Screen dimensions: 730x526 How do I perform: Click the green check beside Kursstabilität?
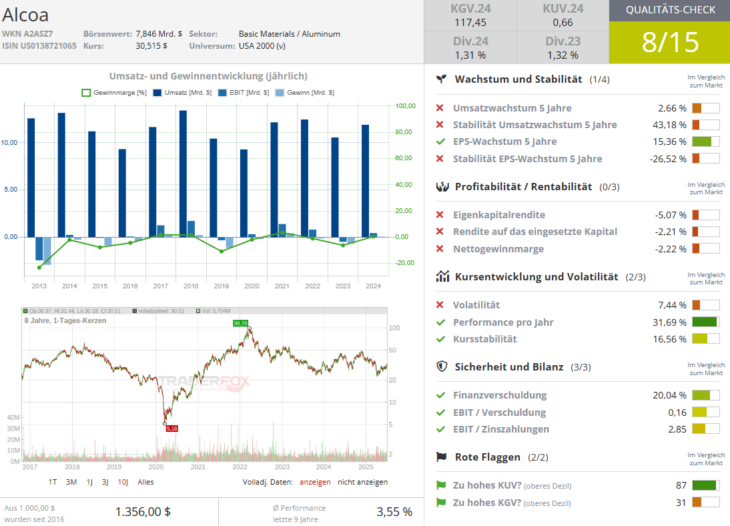point(440,339)
